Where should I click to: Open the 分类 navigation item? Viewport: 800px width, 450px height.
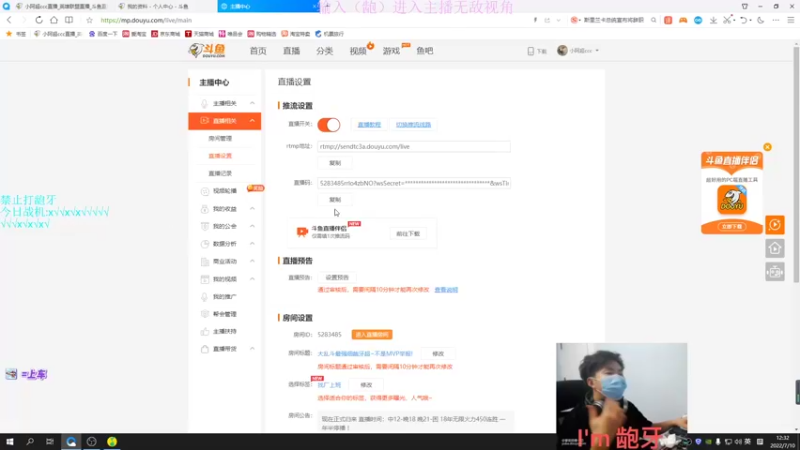point(324,51)
